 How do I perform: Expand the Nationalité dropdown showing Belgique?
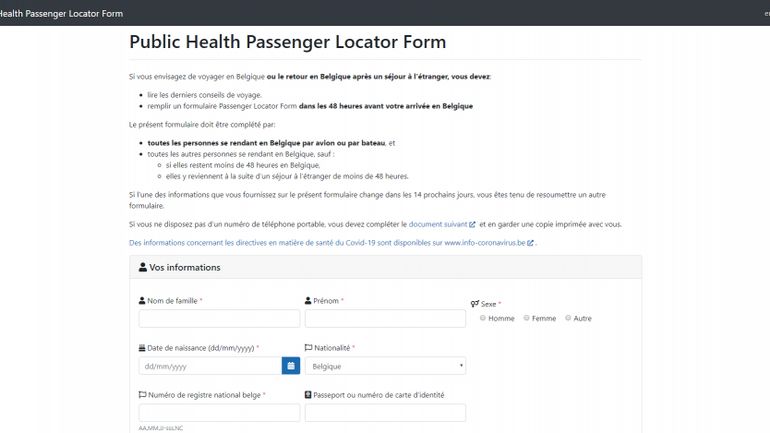pyautogui.click(x=385, y=366)
